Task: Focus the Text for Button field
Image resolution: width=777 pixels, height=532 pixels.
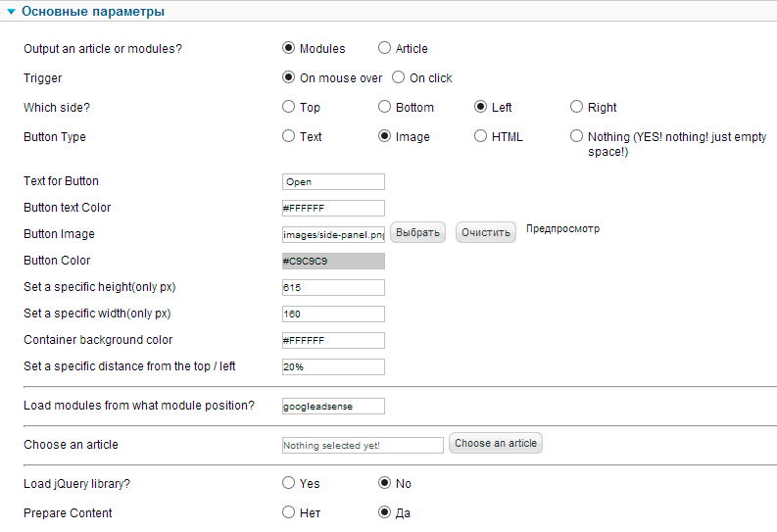Action: tap(333, 182)
